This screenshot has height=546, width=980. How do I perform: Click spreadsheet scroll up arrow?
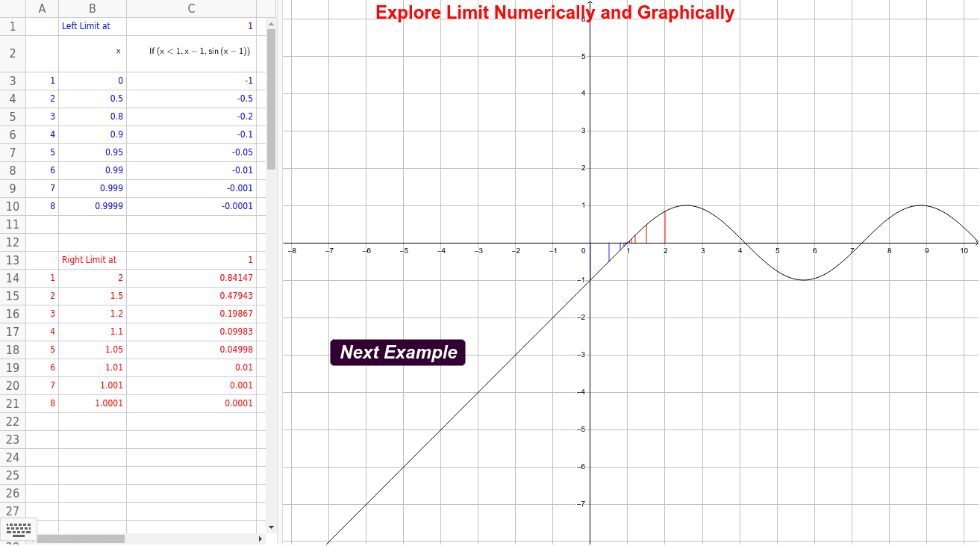[x=272, y=25]
